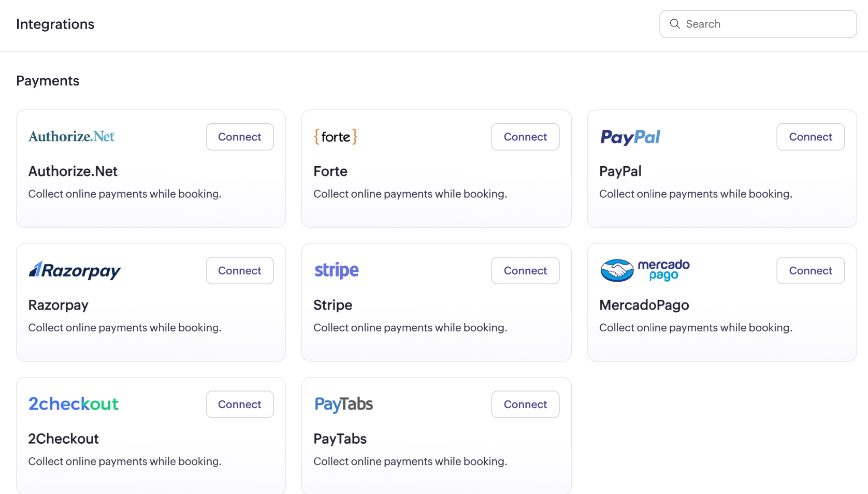Viewport: 868px width, 494px height.
Task: Connect Razorpay payments
Action: click(239, 270)
